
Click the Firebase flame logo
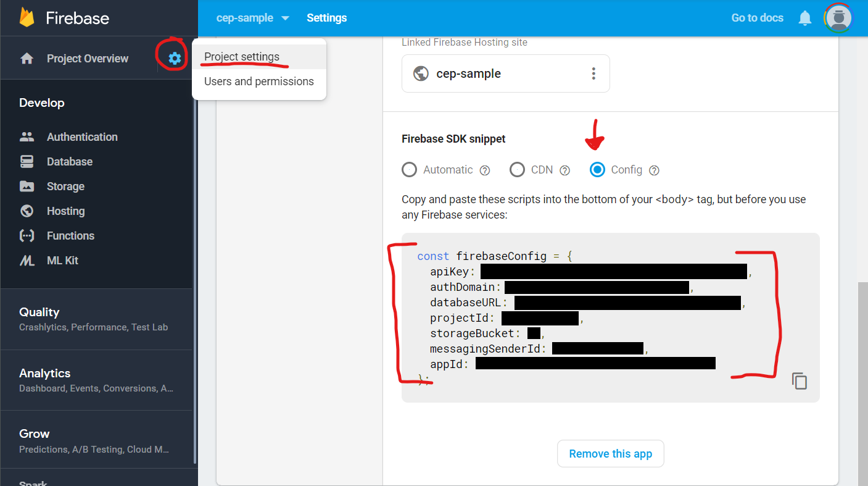[x=27, y=18]
